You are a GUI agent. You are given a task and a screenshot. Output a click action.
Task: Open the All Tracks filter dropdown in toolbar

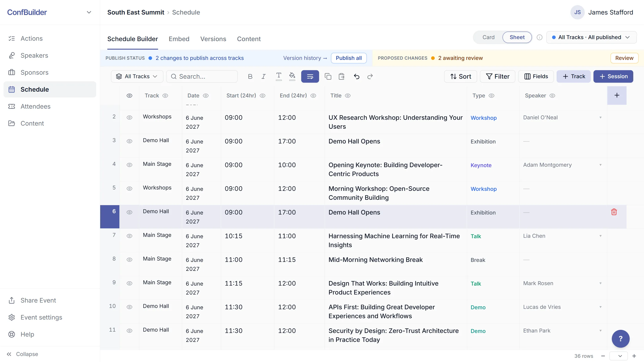[x=137, y=76]
